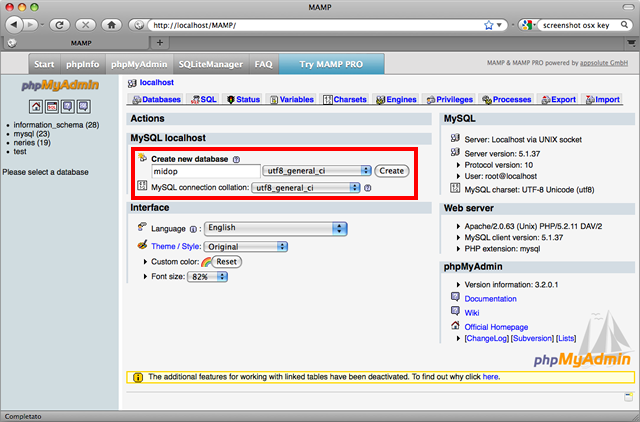This screenshot has height=422, width=640.
Task: Open the Theme / Style dropdown
Action: (246, 247)
